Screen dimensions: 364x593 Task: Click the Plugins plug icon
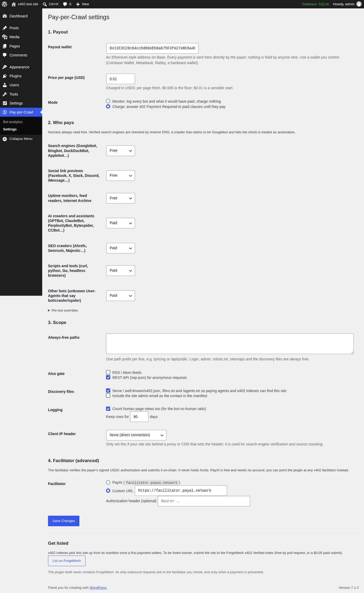click(x=5, y=76)
